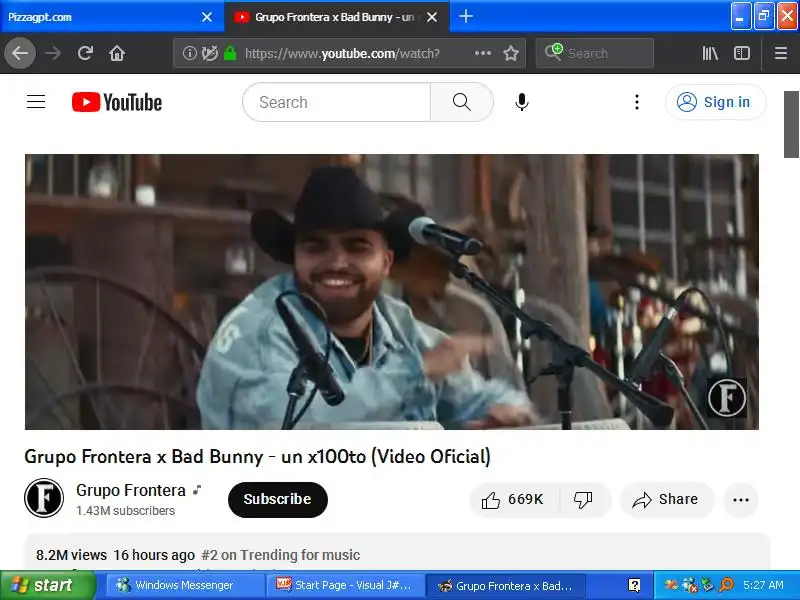Image resolution: width=800 pixels, height=600 pixels.
Task: Open more actions three-dots beside Share
Action: point(741,499)
